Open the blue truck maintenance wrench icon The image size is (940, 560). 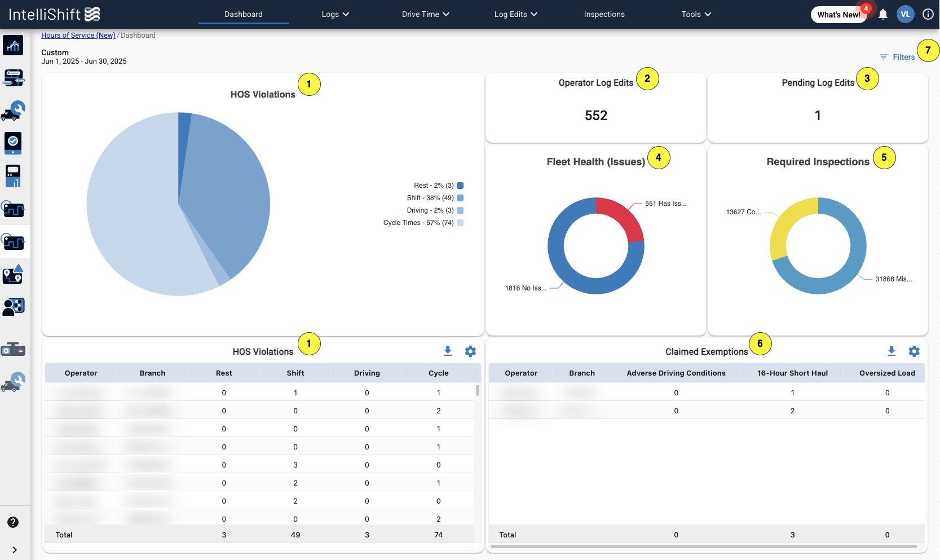(13, 111)
